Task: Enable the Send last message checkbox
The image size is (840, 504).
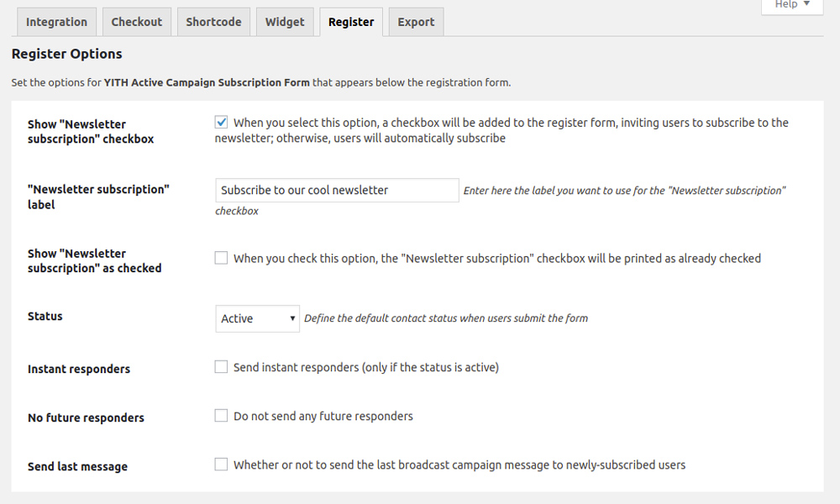Action: pyautogui.click(x=221, y=465)
